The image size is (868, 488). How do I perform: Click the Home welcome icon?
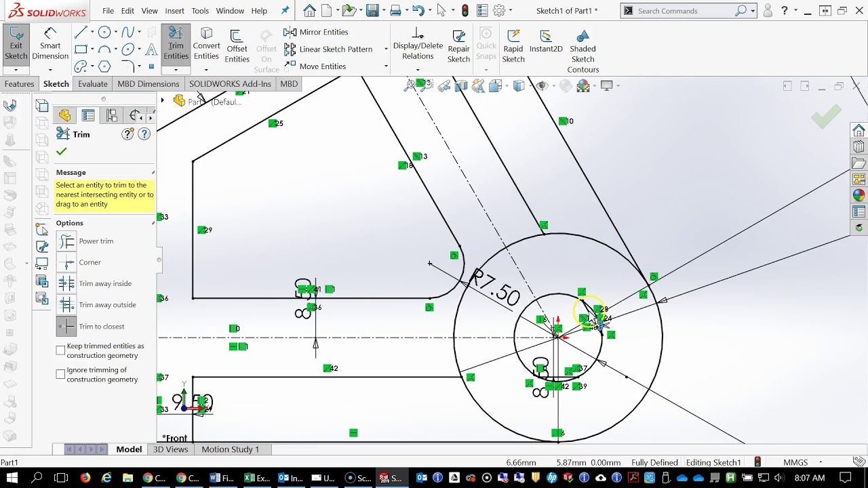click(x=309, y=10)
